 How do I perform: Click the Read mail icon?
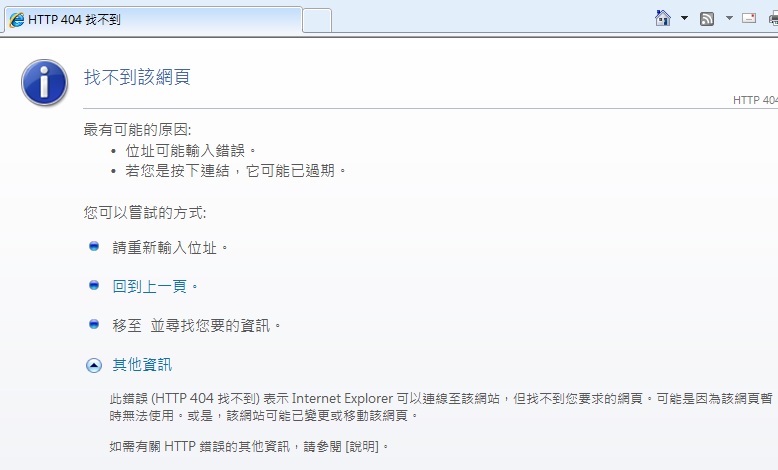pos(749,18)
